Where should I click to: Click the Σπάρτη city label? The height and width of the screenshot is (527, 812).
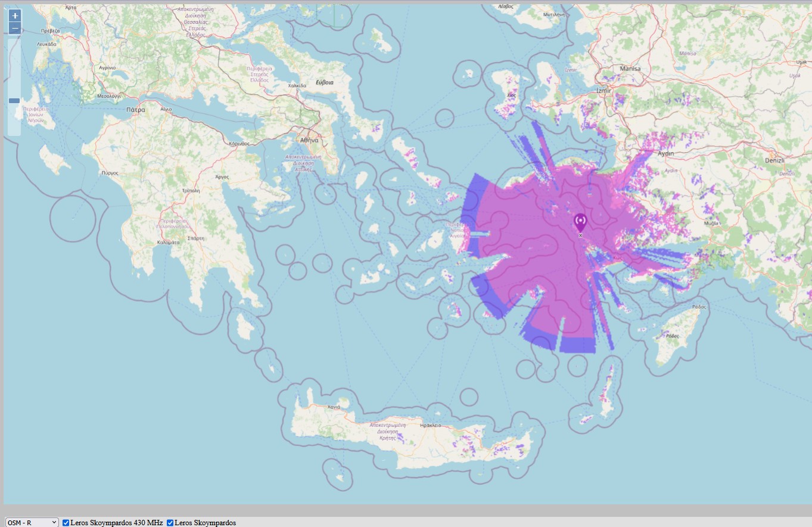[196, 238]
